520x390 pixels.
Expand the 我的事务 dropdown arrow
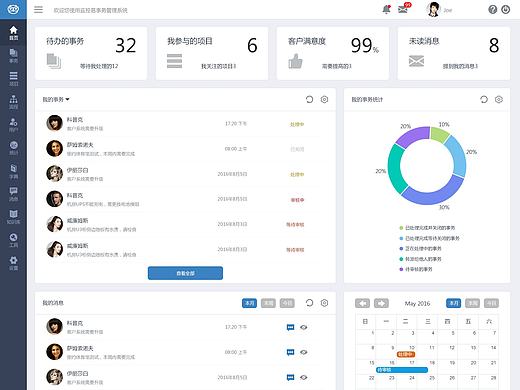click(x=68, y=99)
